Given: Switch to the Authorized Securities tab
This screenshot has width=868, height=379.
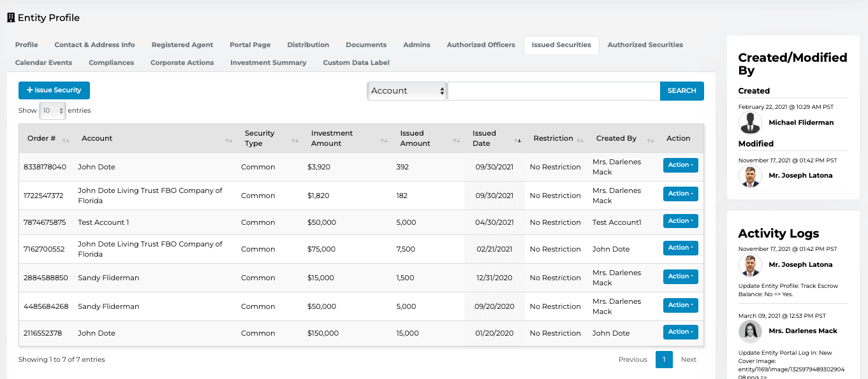Looking at the screenshot, I should pos(645,45).
